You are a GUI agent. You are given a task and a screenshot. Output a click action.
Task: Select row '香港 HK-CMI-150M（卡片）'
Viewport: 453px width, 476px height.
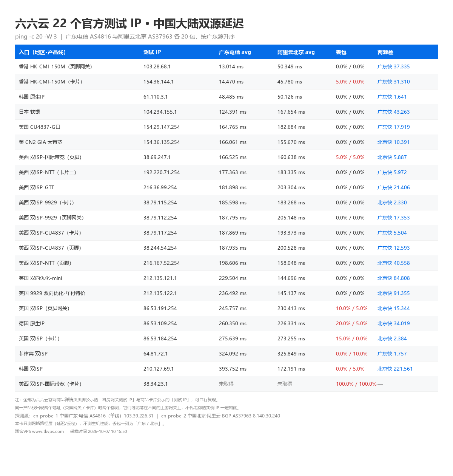point(226,82)
